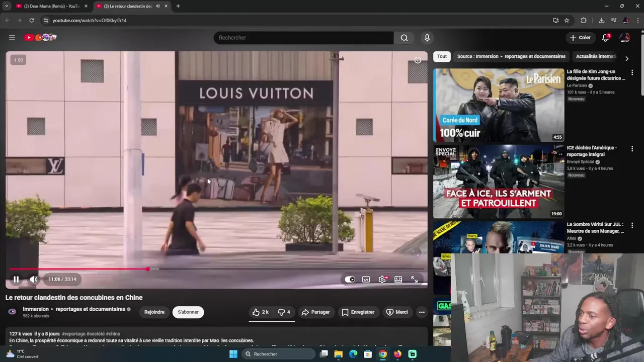Enter fullscreen mode

414,280
